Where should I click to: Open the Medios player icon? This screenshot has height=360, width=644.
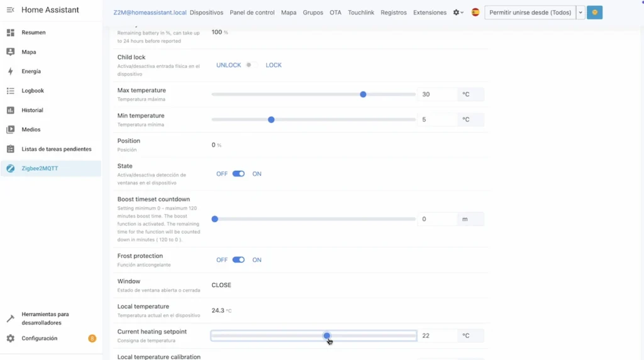tap(10, 129)
